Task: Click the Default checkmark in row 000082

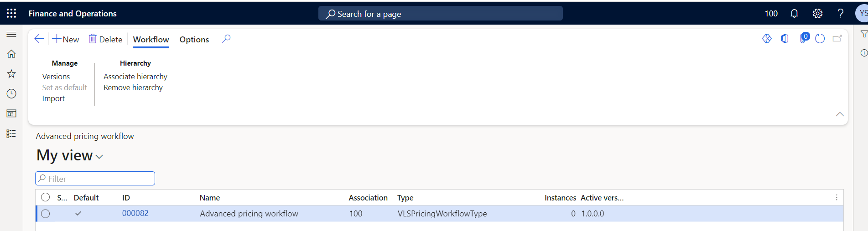Action: tap(78, 213)
